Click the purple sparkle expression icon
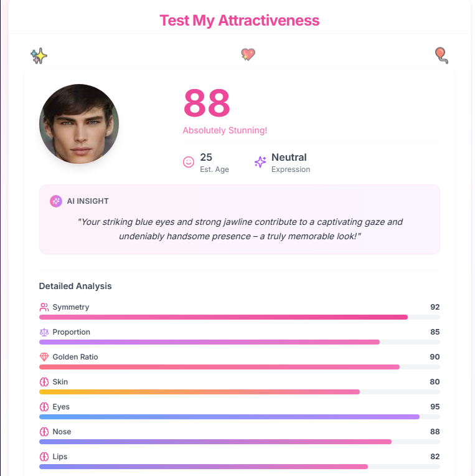Screen dimensions: 475x476 [260, 162]
